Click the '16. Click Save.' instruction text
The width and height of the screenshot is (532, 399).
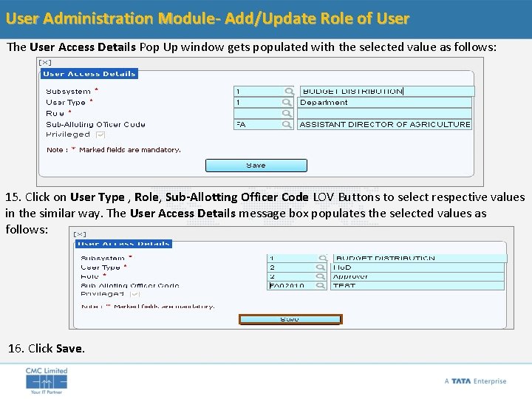point(46,349)
